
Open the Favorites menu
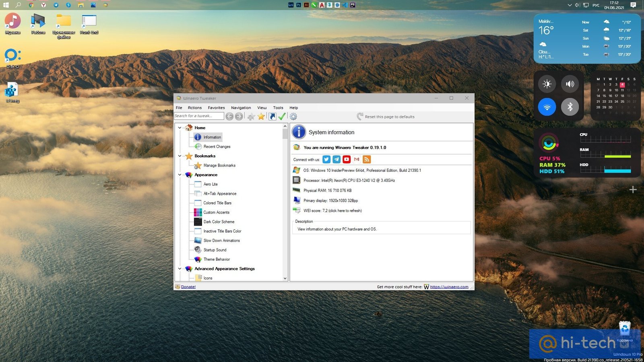click(217, 107)
